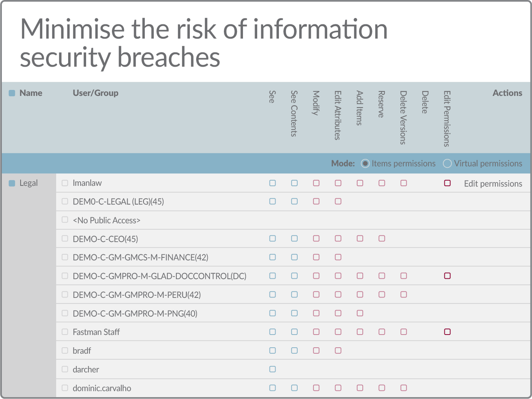Toggle Edit Permissions box for Fastman Staff
This screenshot has height=399, width=532.
(447, 332)
